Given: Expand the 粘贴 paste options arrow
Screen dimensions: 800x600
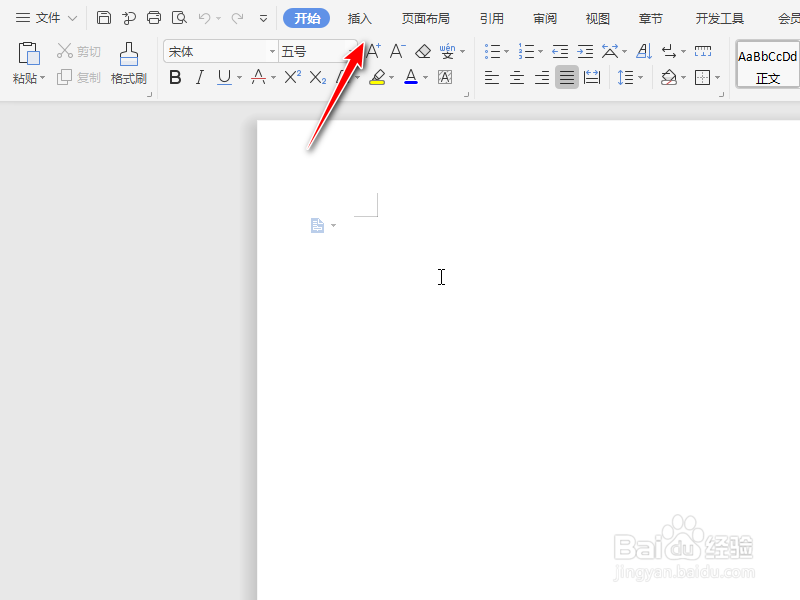Looking at the screenshot, I should pos(43,78).
